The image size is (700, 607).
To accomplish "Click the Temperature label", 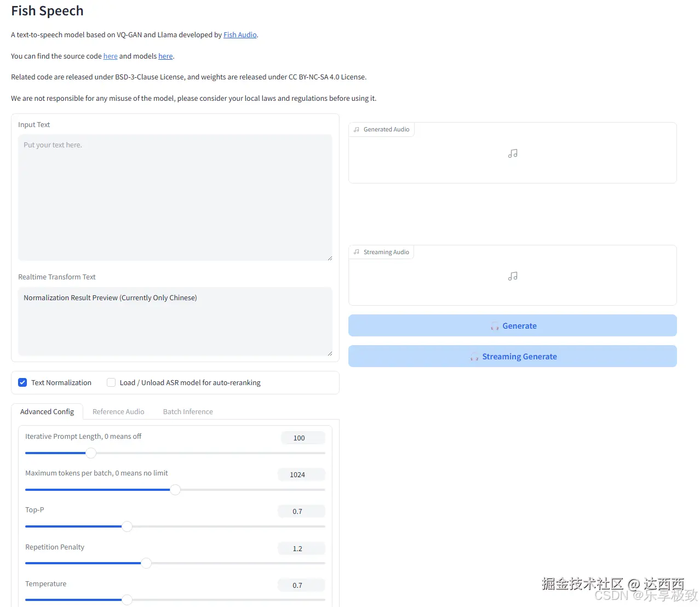I will [46, 584].
